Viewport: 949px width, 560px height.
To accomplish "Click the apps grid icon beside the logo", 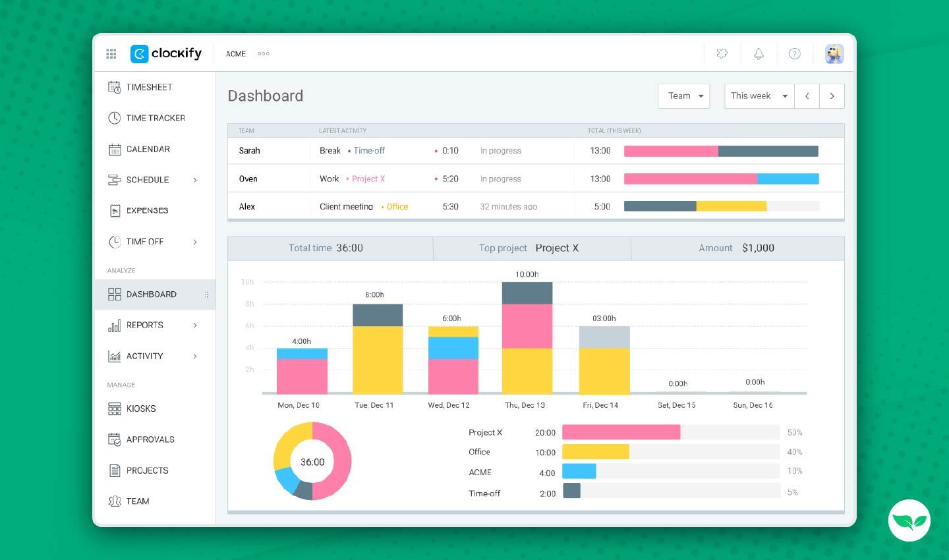I will coord(111,54).
